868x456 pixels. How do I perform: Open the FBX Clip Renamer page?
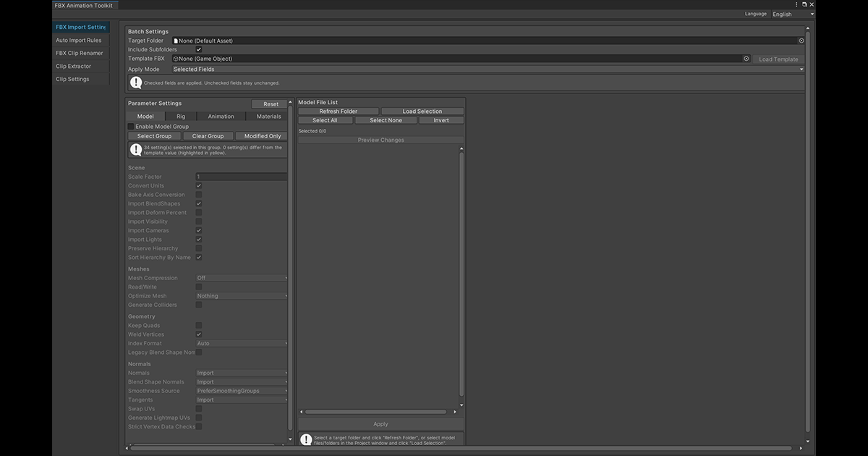[x=81, y=54]
